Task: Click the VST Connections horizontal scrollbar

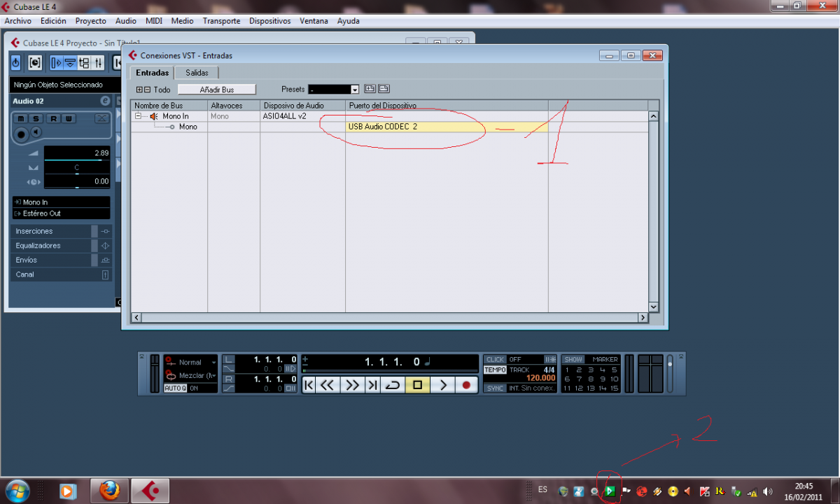Action: click(x=389, y=318)
